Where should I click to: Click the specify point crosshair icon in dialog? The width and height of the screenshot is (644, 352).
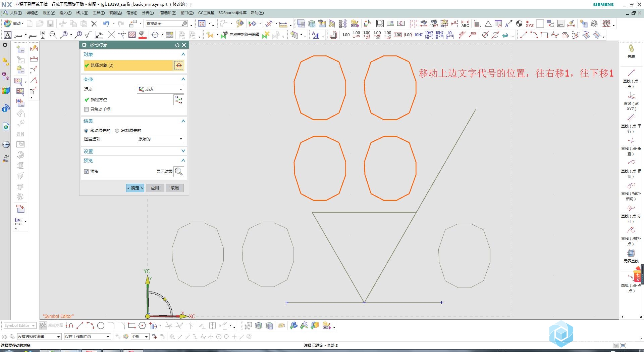[x=179, y=65]
